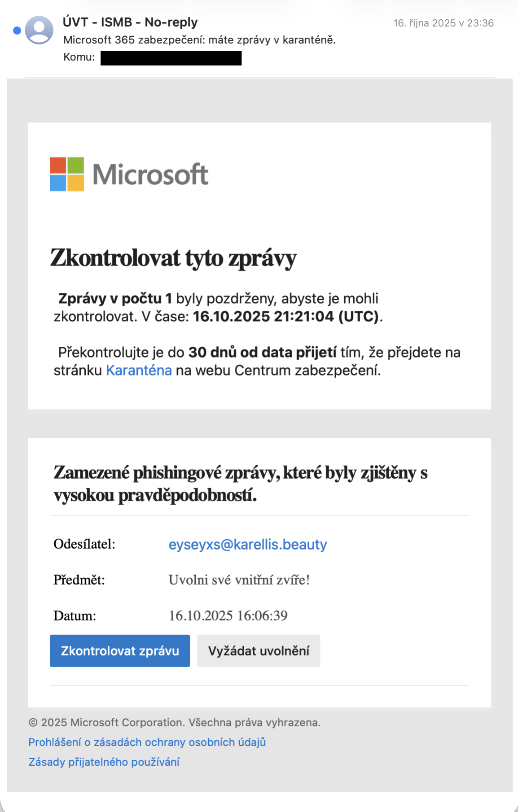
Task: Click the Microsoft Corporation copyright notice
Action: [x=174, y=723]
